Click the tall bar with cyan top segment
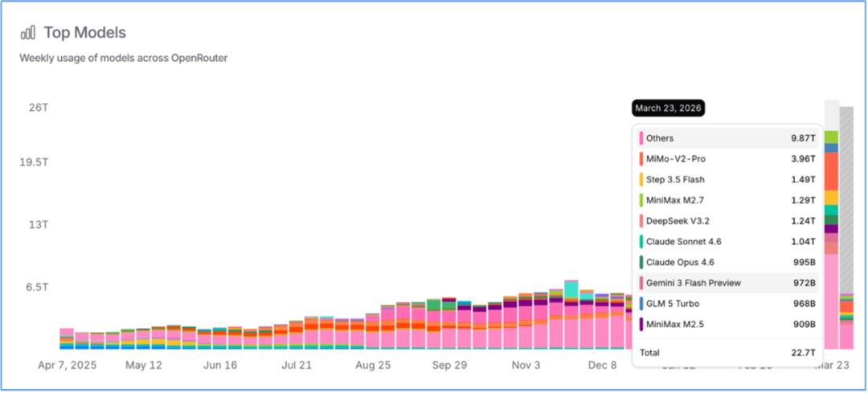Viewport: 868px width, 393px height. 571,315
